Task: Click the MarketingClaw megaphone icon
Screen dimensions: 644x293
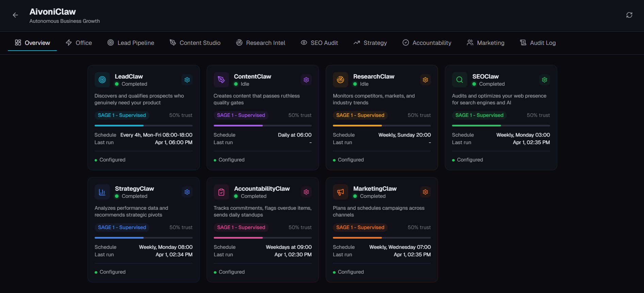Action: pyautogui.click(x=340, y=192)
